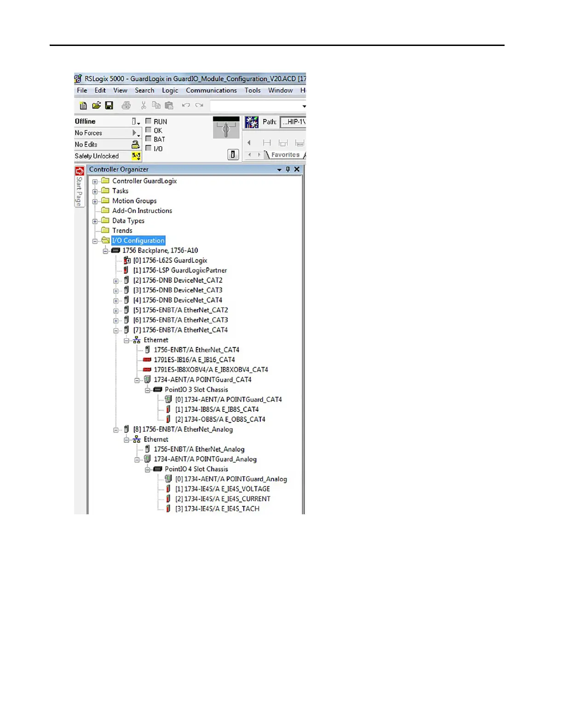The width and height of the screenshot is (563, 728).
Task: Click the Print toolbar icon
Action: pyautogui.click(x=126, y=106)
